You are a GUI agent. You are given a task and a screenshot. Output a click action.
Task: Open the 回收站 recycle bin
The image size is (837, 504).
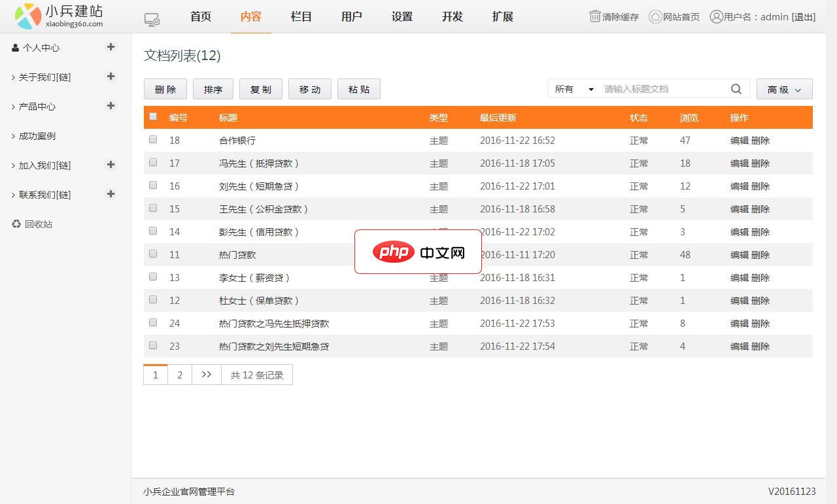[x=38, y=224]
